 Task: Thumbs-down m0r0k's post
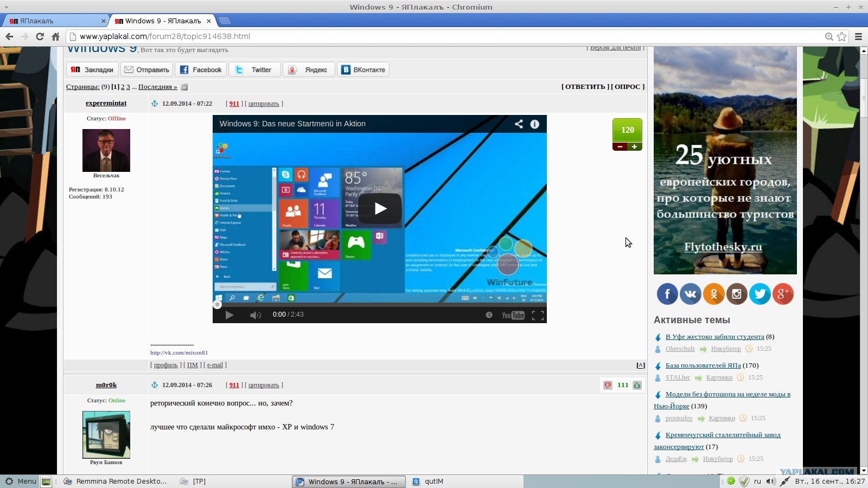tap(608, 385)
